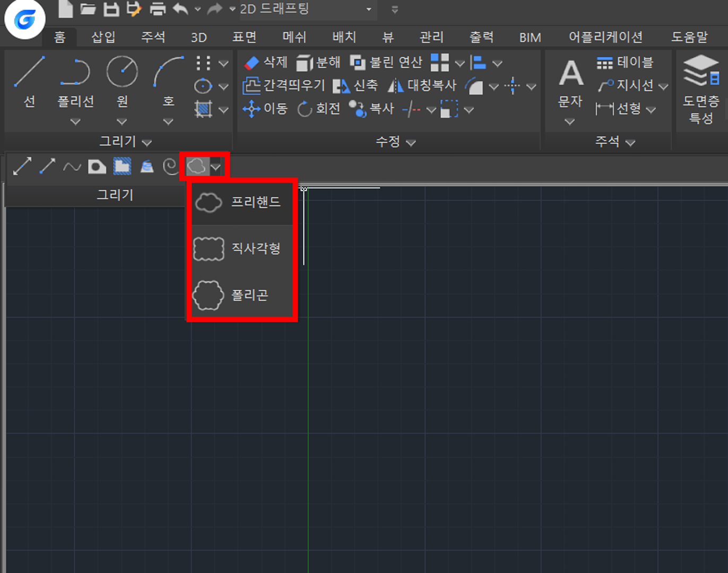Click the 이동 move tool
Viewport: 728px width, 573px height.
point(265,109)
